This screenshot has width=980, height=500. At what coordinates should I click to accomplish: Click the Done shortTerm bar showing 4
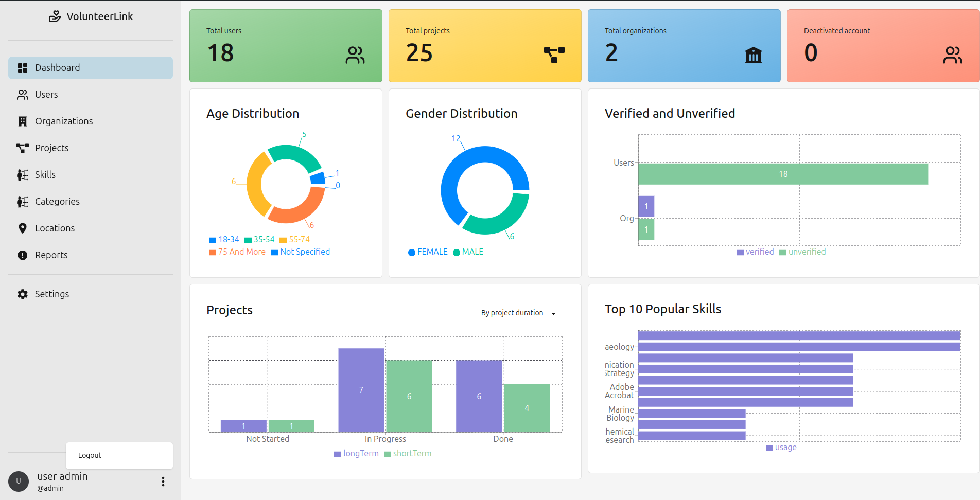[527, 408]
